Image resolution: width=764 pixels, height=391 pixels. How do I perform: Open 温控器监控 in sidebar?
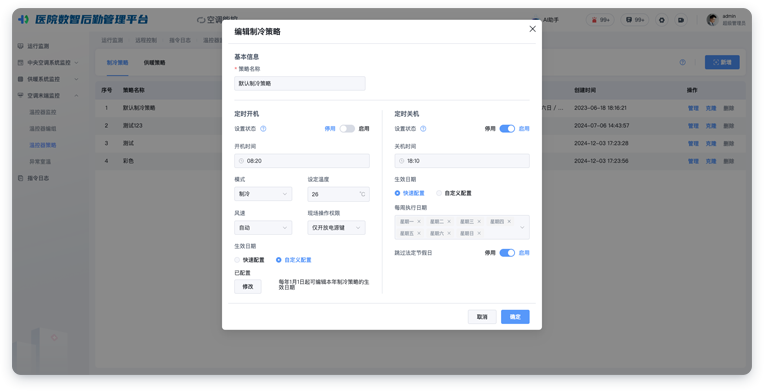[x=43, y=112]
